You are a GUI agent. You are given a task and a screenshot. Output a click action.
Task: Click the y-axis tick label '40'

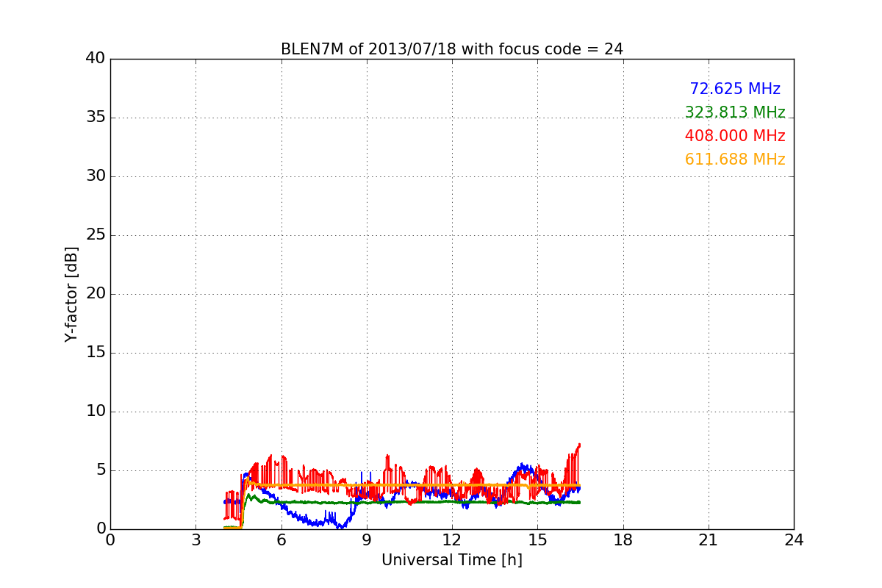[x=96, y=59]
